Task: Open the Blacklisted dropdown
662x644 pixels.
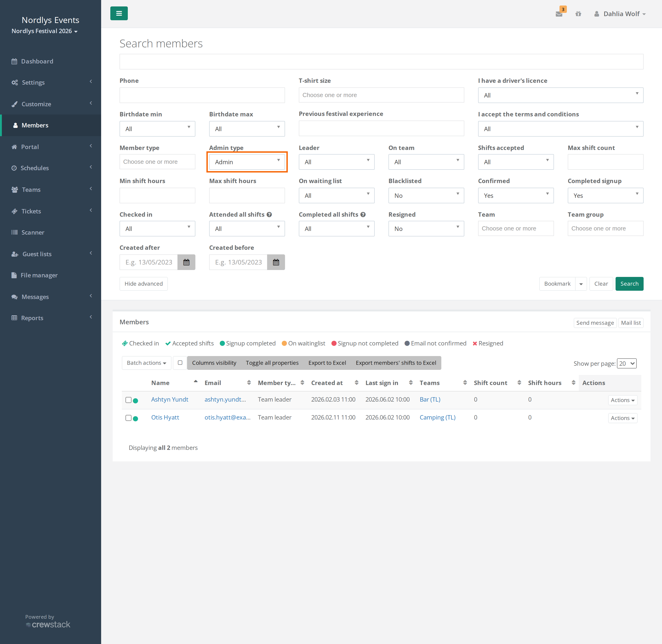Action: pos(426,195)
